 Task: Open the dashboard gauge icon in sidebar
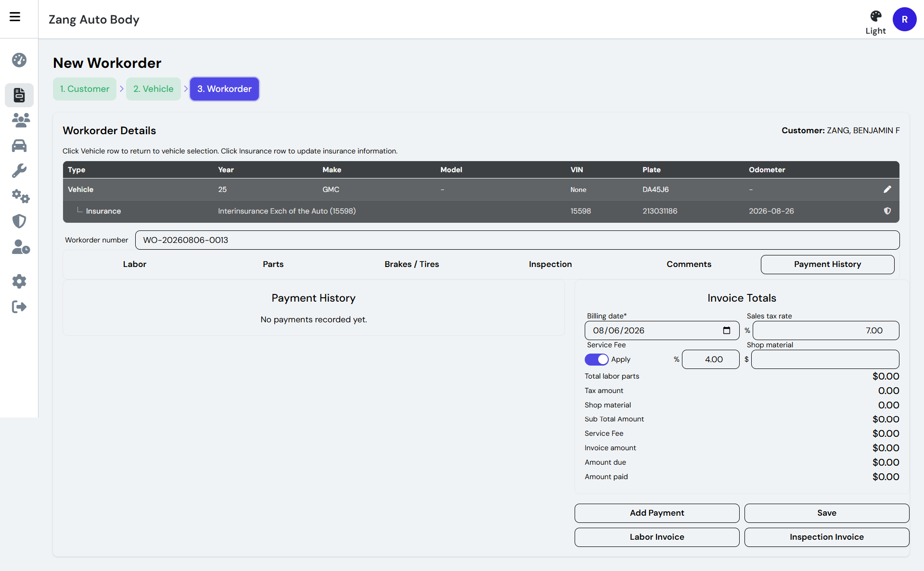click(19, 60)
